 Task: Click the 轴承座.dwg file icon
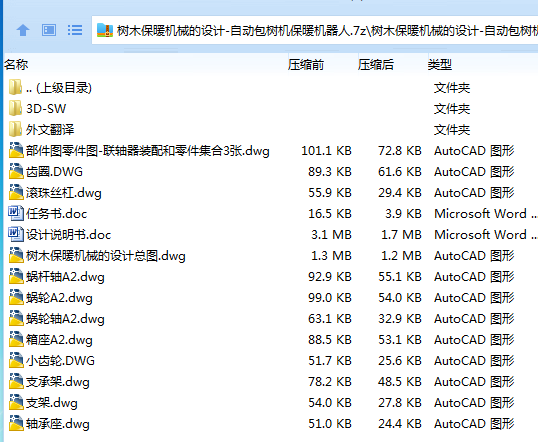click(16, 423)
